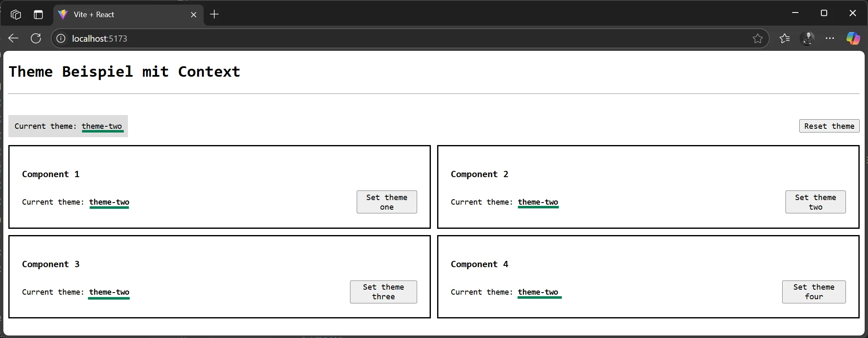Close the Vite + React tab
868x338 pixels.
click(x=193, y=15)
